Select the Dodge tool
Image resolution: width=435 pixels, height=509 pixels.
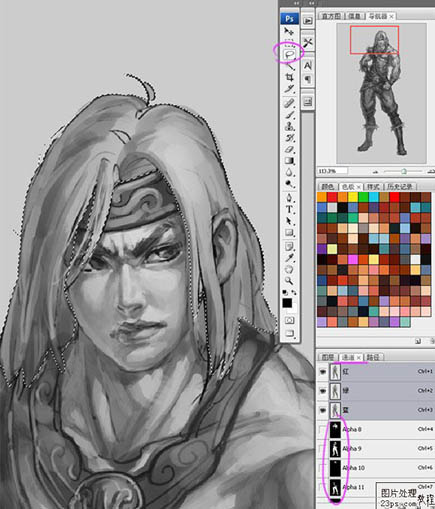pyautogui.click(x=290, y=184)
